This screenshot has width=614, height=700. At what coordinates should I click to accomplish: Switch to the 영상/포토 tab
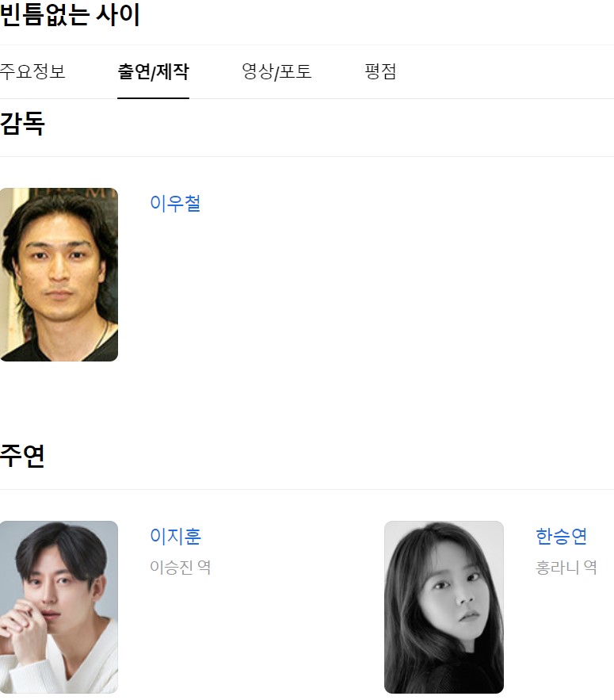276,71
